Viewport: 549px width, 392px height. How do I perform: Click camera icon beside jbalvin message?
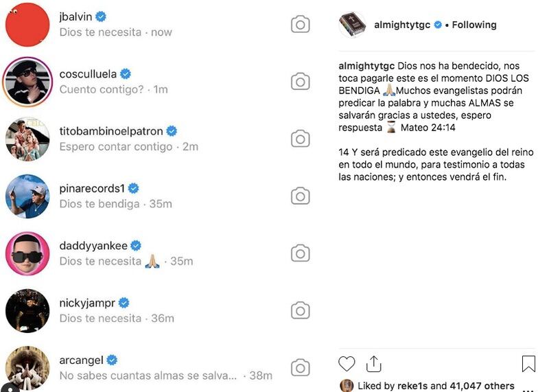pyautogui.click(x=300, y=25)
